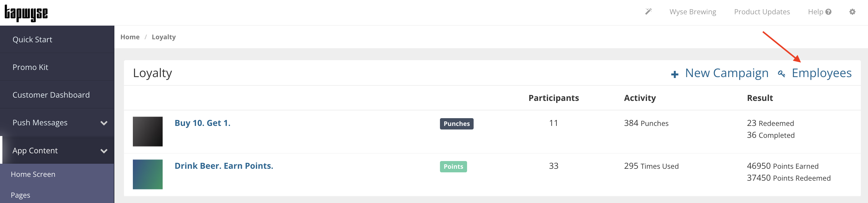The image size is (868, 203).
Task: Open Quick Start in the sidebar
Action: (x=32, y=39)
